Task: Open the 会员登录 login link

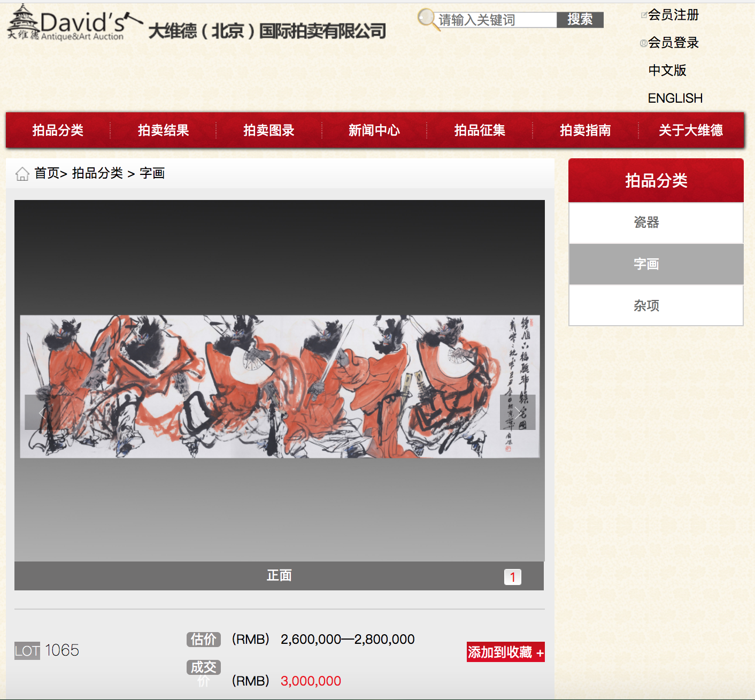Action: click(673, 43)
